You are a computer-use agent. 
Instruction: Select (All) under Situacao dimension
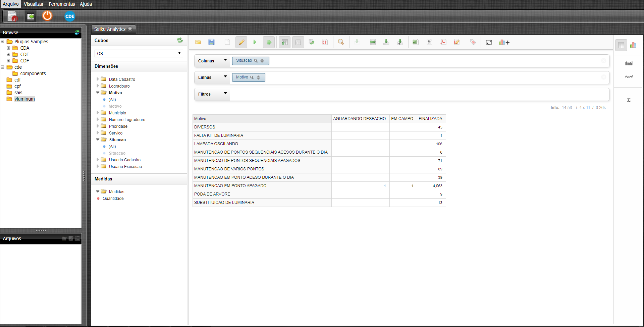click(x=112, y=147)
